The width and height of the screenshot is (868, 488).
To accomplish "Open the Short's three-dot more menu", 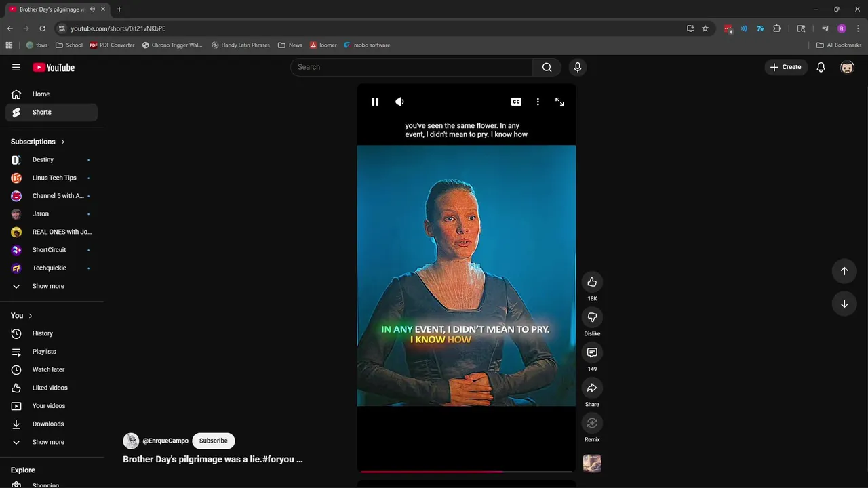I will 538,102.
